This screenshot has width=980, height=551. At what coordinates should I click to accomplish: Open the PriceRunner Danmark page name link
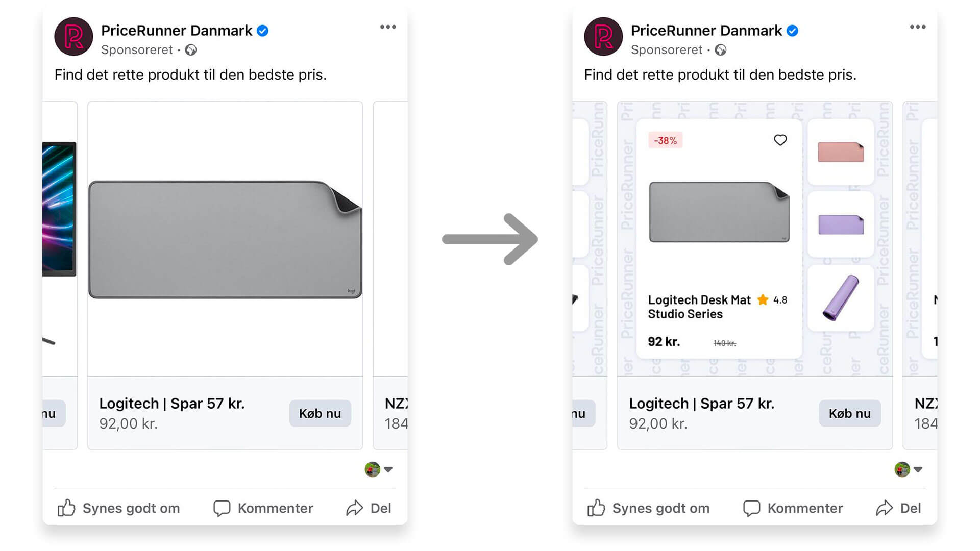point(176,31)
